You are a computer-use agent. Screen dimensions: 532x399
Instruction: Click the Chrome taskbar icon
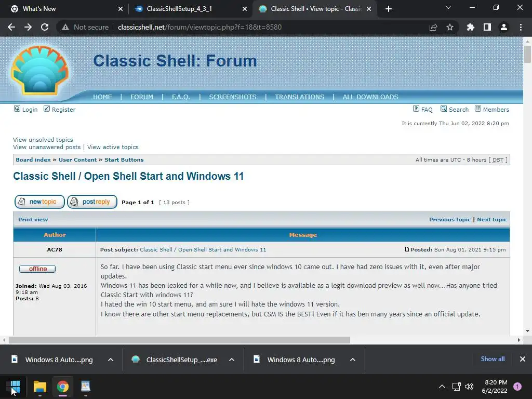coord(63,386)
